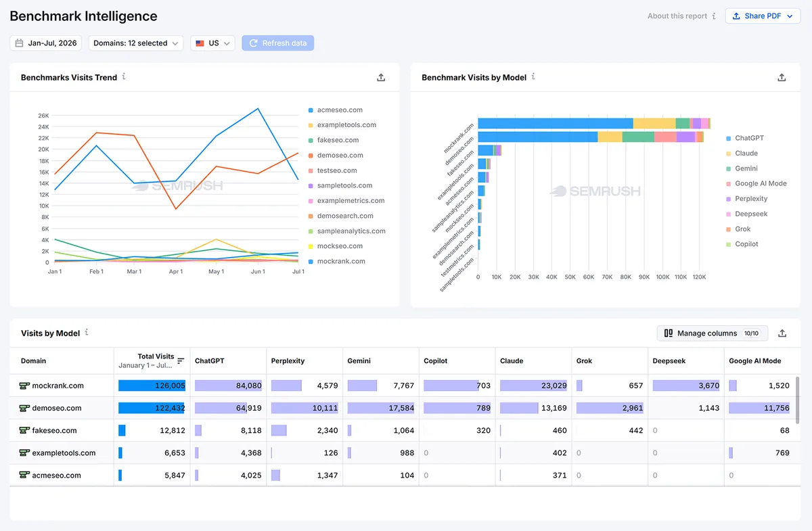812x531 pixels.
Task: Click the ChatGPT segment of mockrank.com bar
Action: tap(556, 123)
